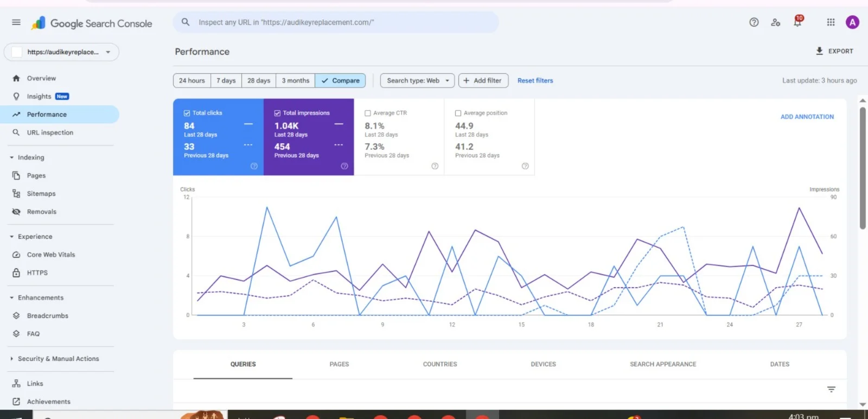Viewport: 868px width, 419px height.
Task: Open the hamburger main menu
Action: click(x=16, y=22)
